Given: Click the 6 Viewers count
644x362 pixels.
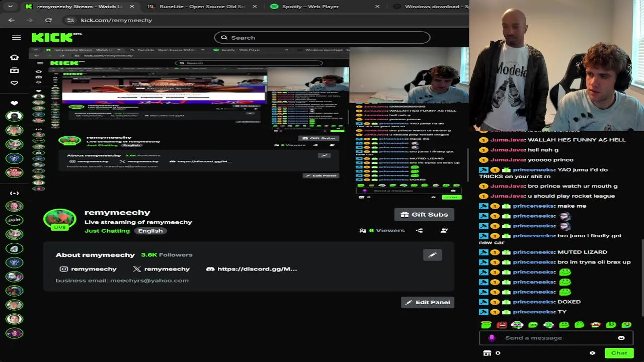Looking at the screenshot, I should point(387,231).
